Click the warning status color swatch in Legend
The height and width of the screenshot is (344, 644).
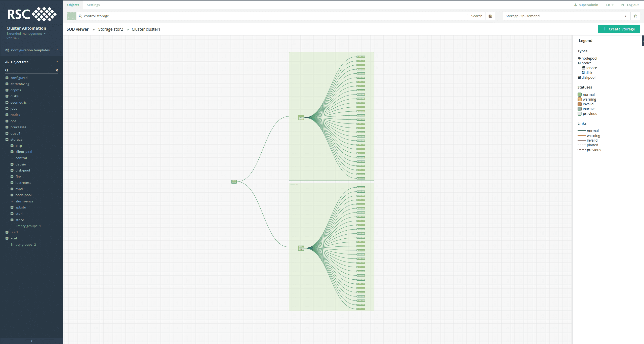coord(580,99)
